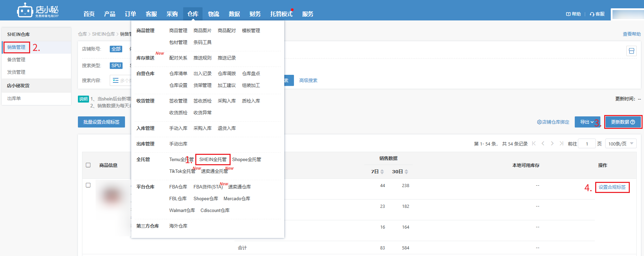
Task: Select 速卖通全托管 menu entry
Action: (215, 171)
